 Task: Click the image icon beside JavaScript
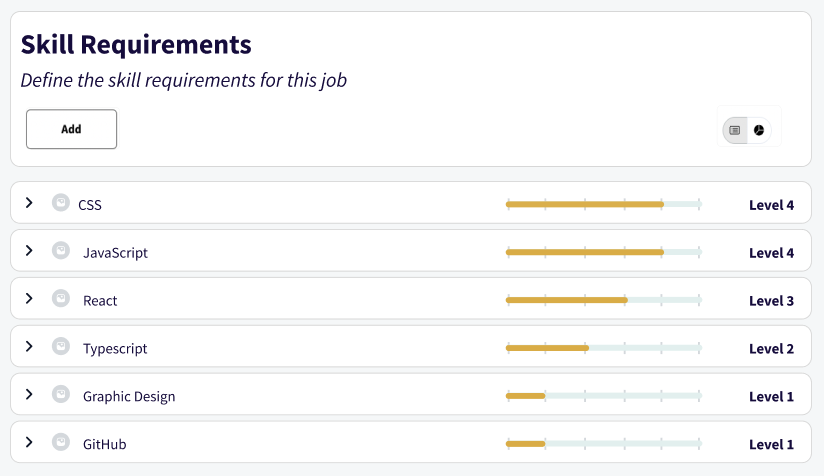pyautogui.click(x=61, y=250)
